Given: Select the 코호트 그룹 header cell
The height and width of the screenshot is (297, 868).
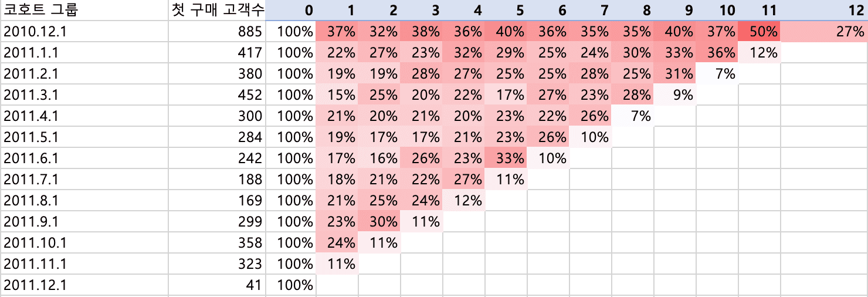Looking at the screenshot, I should pos(84,10).
